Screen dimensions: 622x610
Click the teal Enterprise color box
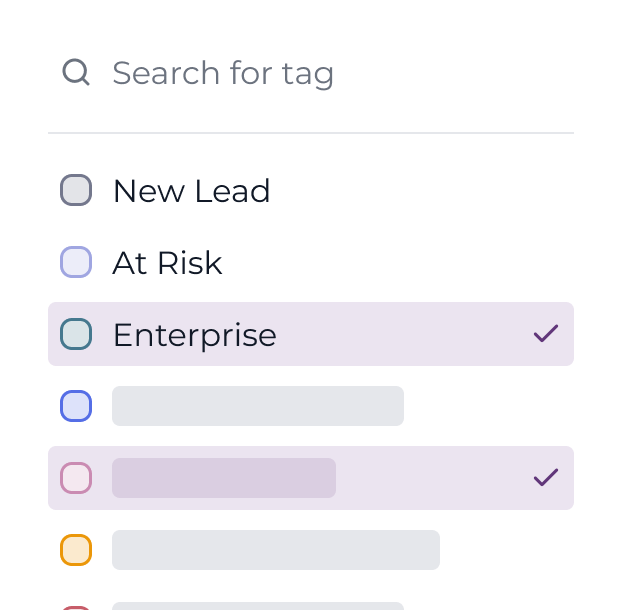pyautogui.click(x=76, y=334)
